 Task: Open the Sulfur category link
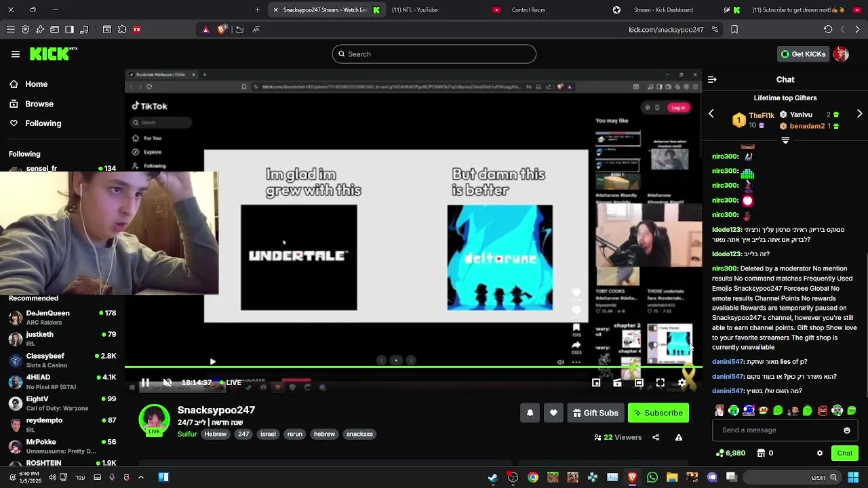tap(187, 434)
